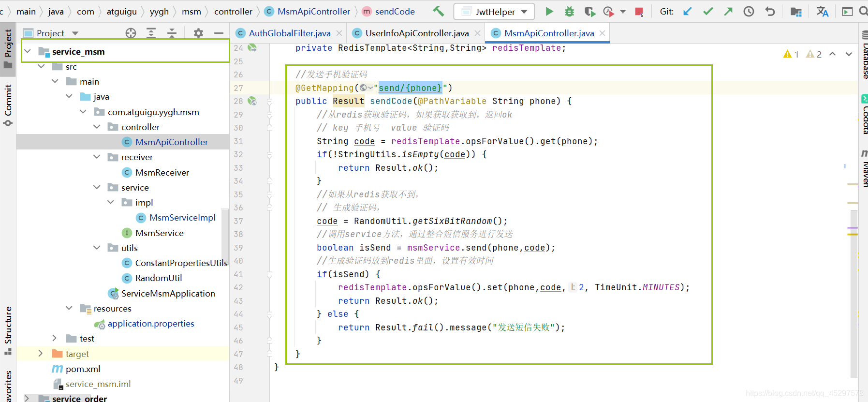Click the weak warning count 2 indicator
The width and height of the screenshot is (868, 402).
[814, 54]
